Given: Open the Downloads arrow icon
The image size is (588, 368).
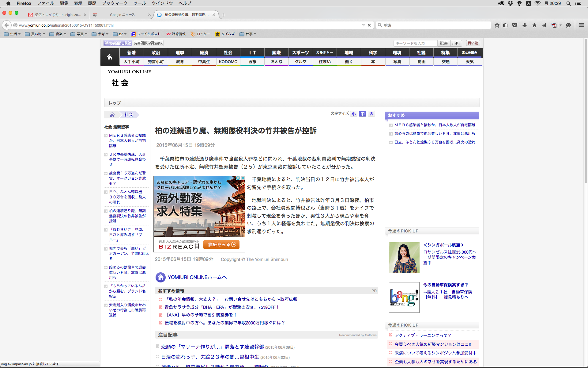Looking at the screenshot, I should (525, 25).
